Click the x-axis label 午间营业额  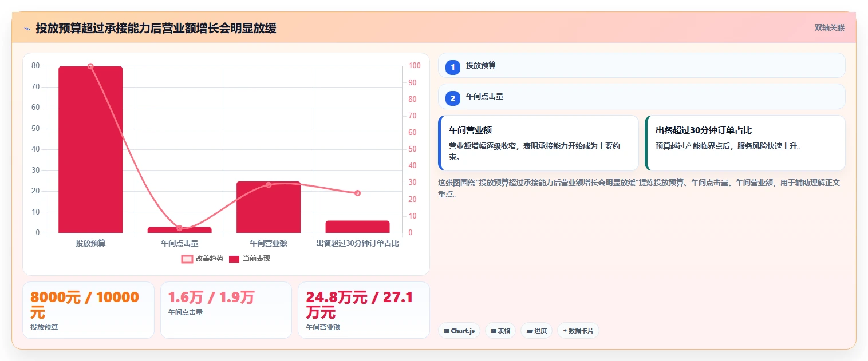pyautogui.click(x=269, y=243)
